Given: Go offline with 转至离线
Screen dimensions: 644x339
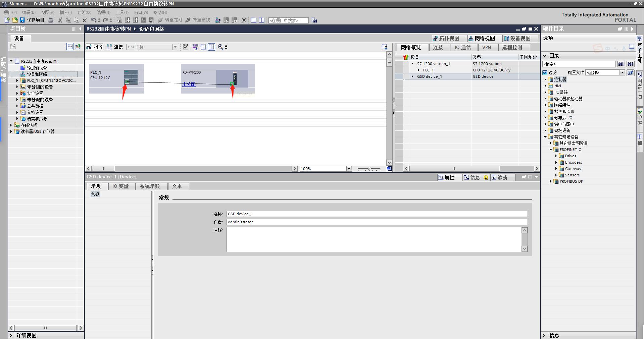Looking at the screenshot, I should (x=198, y=20).
